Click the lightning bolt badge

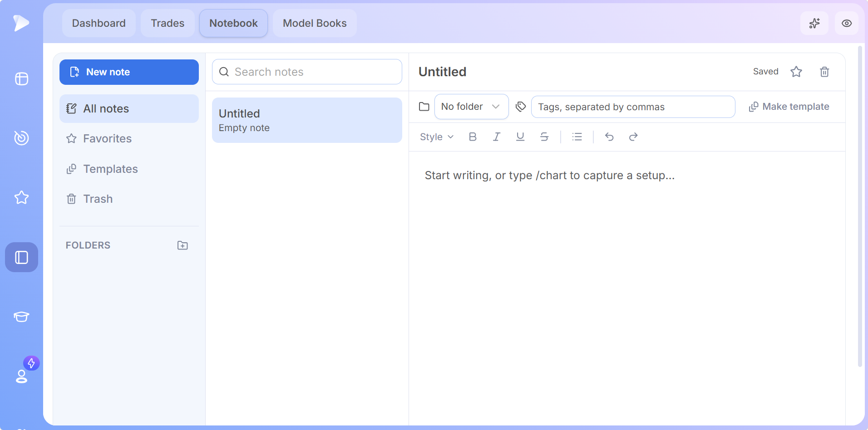tap(31, 363)
